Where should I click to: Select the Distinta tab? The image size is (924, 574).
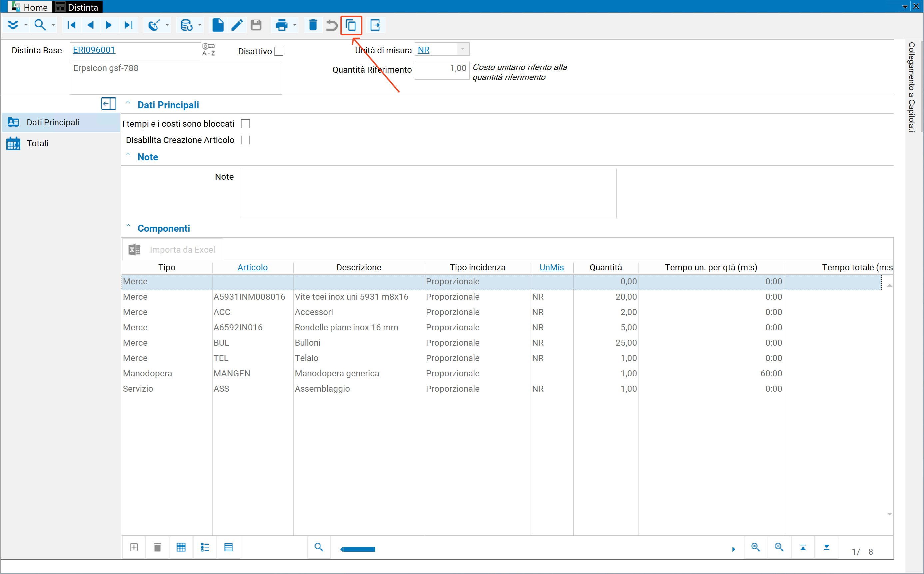(77, 7)
